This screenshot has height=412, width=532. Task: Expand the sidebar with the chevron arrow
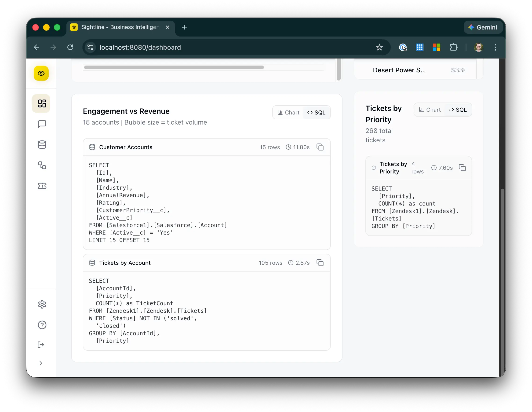[x=41, y=363]
